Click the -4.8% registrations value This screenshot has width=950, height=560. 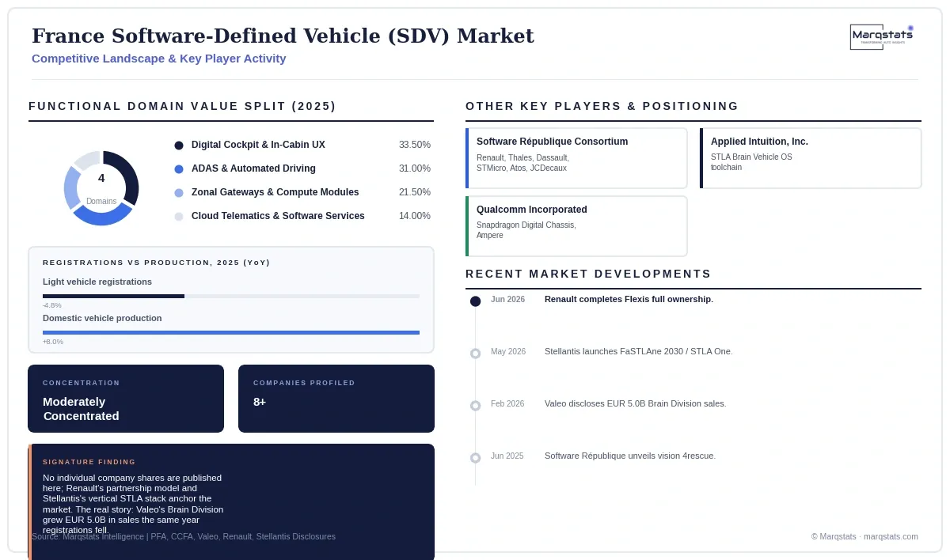(x=51, y=305)
